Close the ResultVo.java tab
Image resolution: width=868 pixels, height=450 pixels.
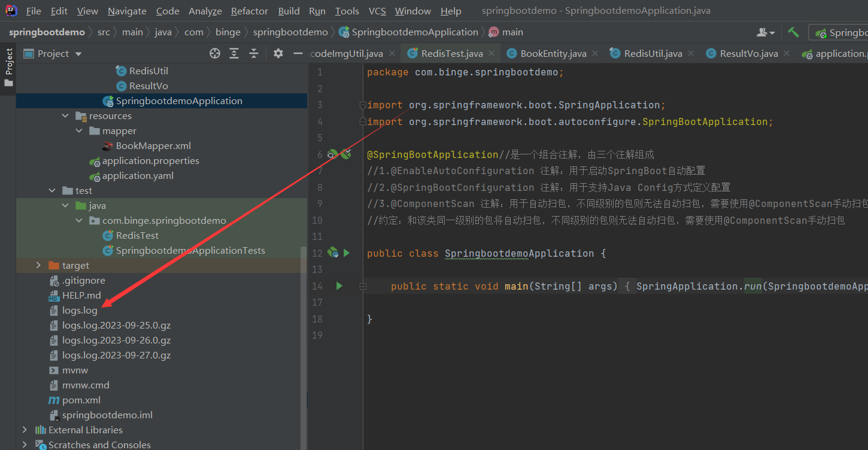click(787, 54)
